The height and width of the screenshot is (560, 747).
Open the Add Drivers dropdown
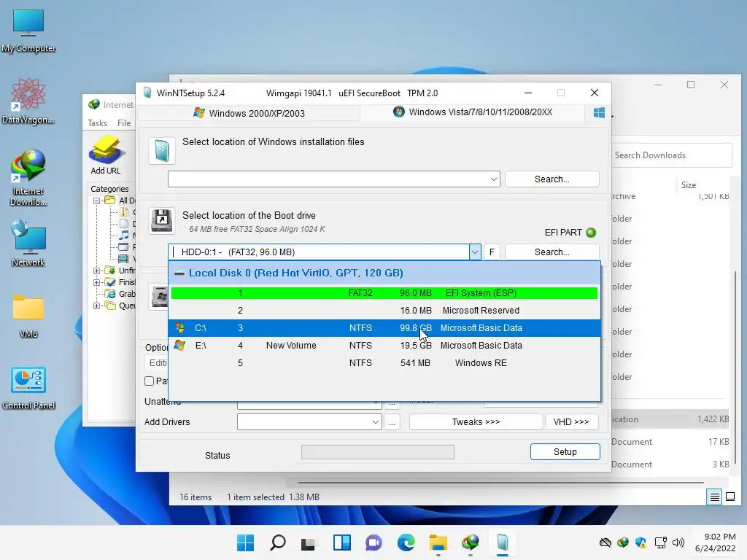click(x=376, y=422)
